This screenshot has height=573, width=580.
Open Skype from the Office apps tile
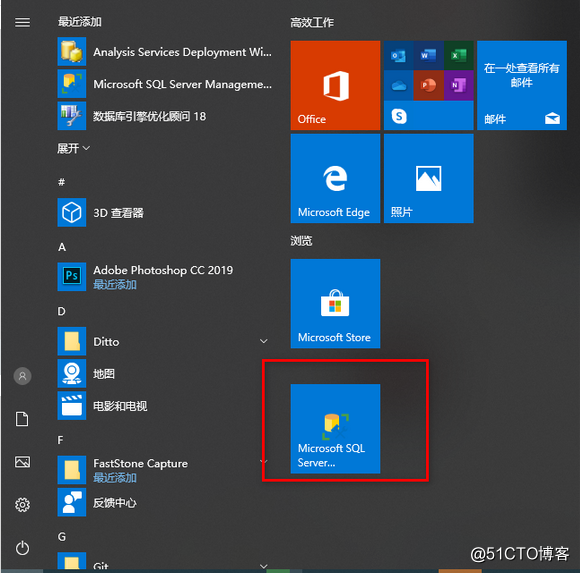(x=399, y=116)
